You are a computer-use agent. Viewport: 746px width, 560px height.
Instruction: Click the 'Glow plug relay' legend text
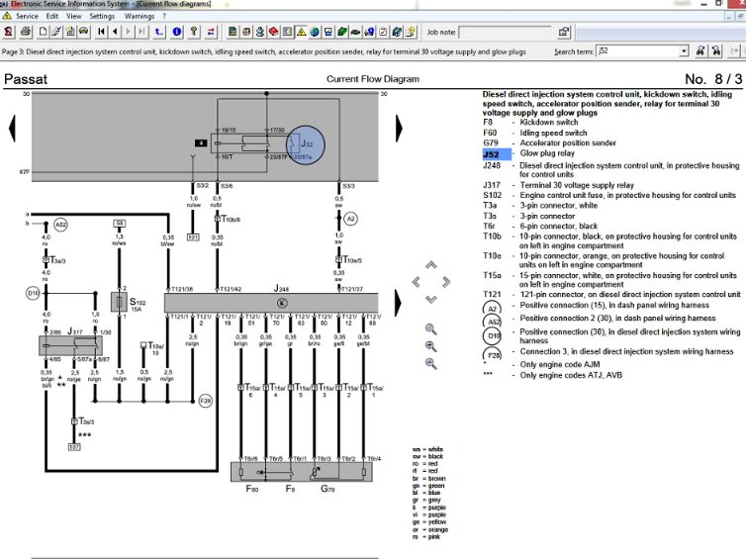click(x=547, y=153)
